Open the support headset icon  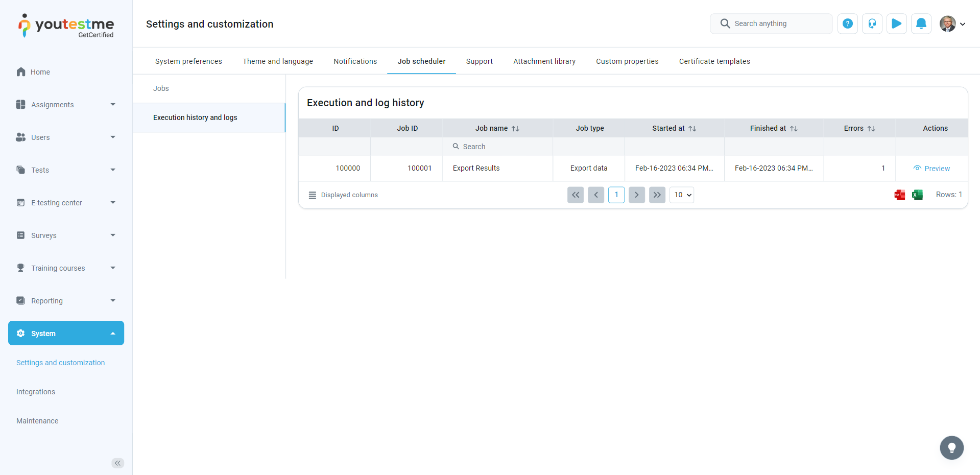tap(872, 23)
